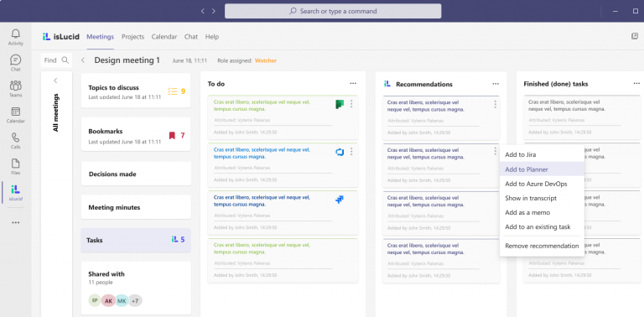Collapse the All meetings side panel

coord(56,81)
